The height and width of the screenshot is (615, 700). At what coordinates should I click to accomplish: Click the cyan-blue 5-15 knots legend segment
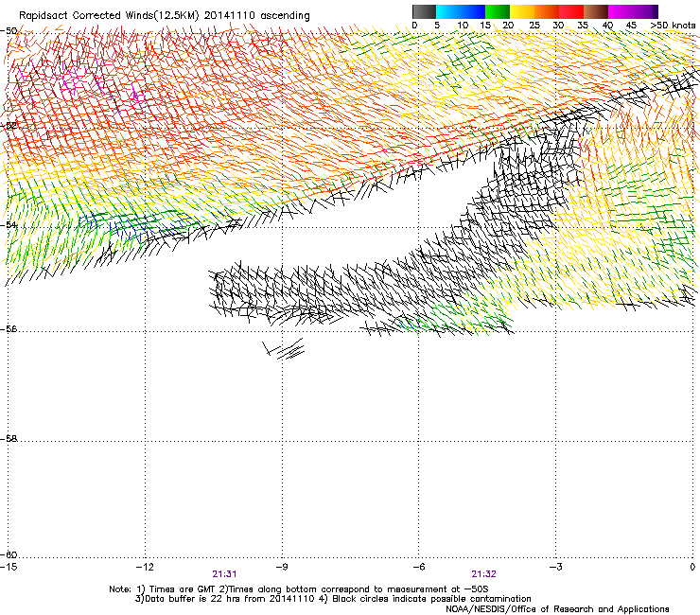(x=461, y=11)
